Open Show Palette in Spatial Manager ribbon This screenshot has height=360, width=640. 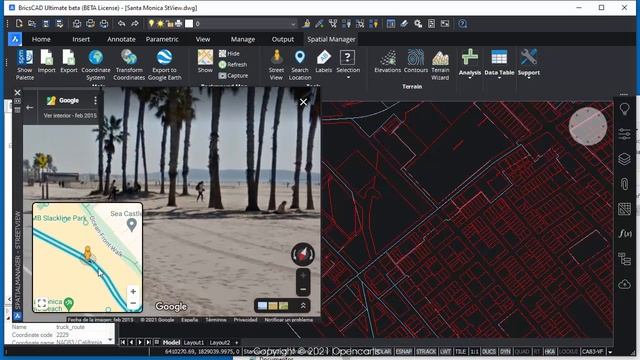(25, 64)
